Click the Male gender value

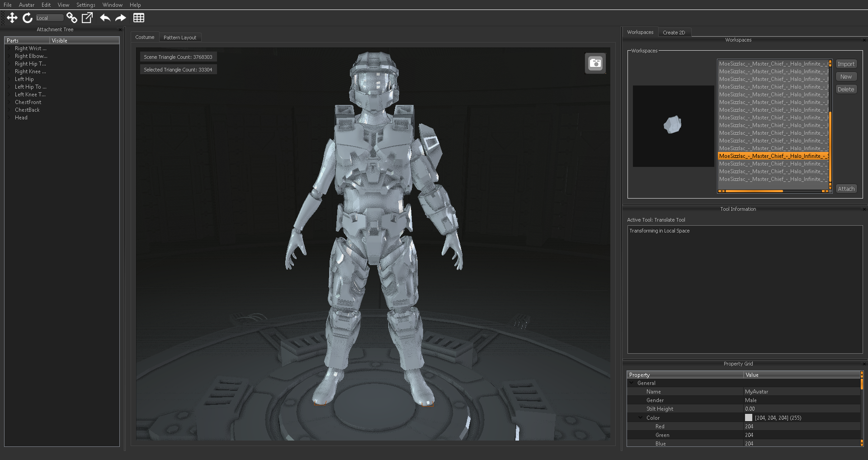(802, 400)
